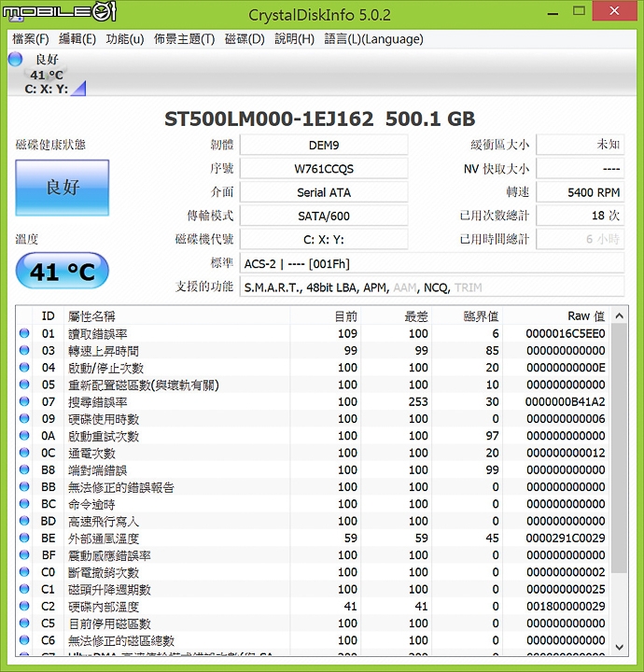The height and width of the screenshot is (672, 644).
Task: Open the 磁碟(D) menu
Action: pyautogui.click(x=245, y=39)
